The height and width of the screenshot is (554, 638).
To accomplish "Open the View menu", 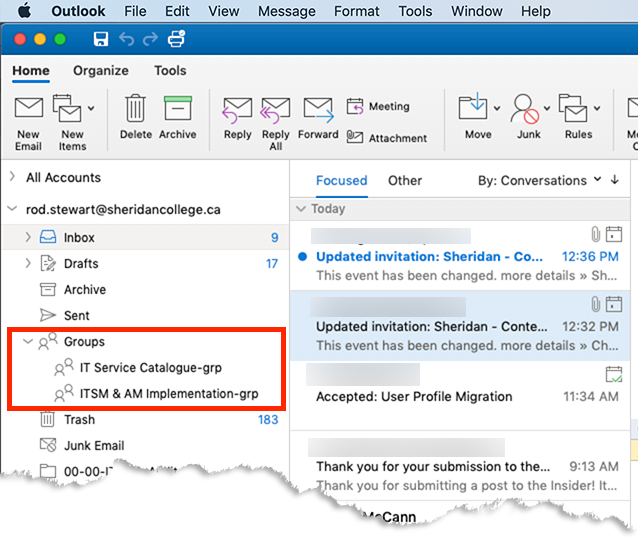I will point(224,11).
